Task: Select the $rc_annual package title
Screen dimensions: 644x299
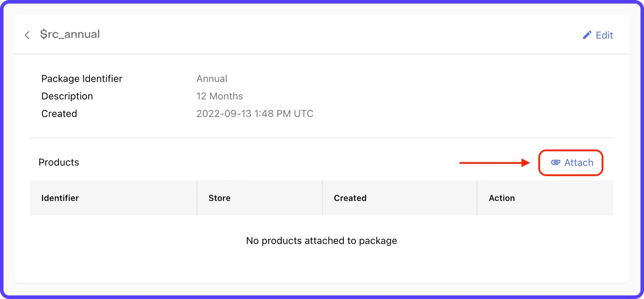Action: pyautogui.click(x=70, y=34)
